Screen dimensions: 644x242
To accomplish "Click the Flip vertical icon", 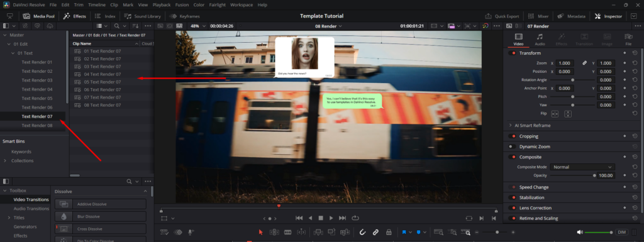I will pyautogui.click(x=568, y=114).
